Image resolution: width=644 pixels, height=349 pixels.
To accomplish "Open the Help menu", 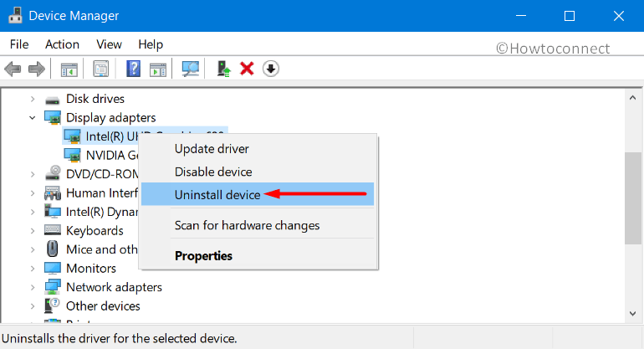I will point(151,44).
